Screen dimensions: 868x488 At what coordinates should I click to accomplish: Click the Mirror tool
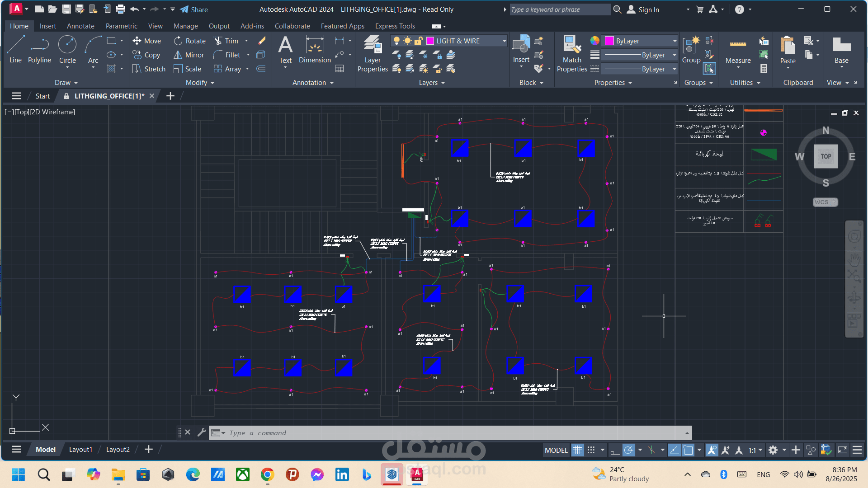tap(189, 55)
